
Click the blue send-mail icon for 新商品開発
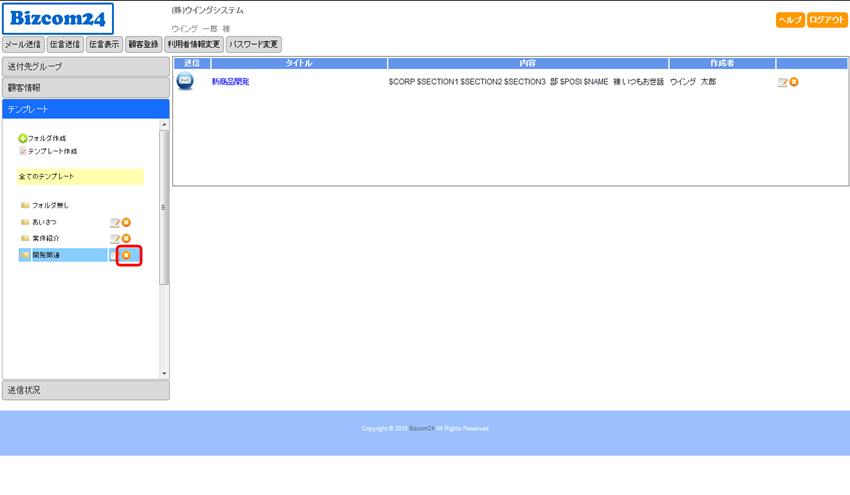185,81
